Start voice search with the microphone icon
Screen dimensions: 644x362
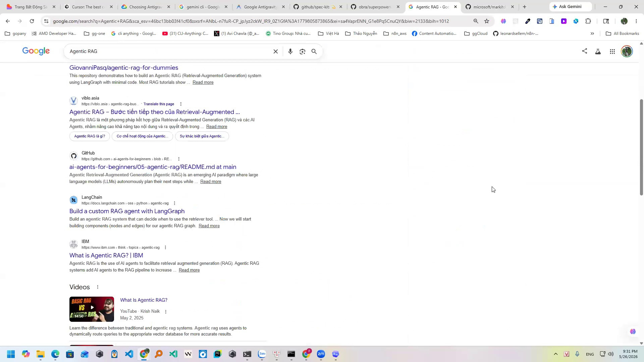pyautogui.click(x=290, y=52)
